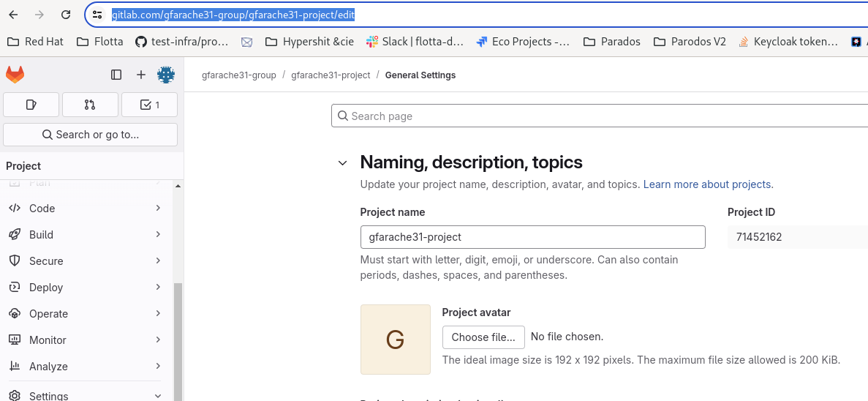Viewport: 868px width, 401px height.
Task: Open merge requests icon button
Action: (90, 105)
